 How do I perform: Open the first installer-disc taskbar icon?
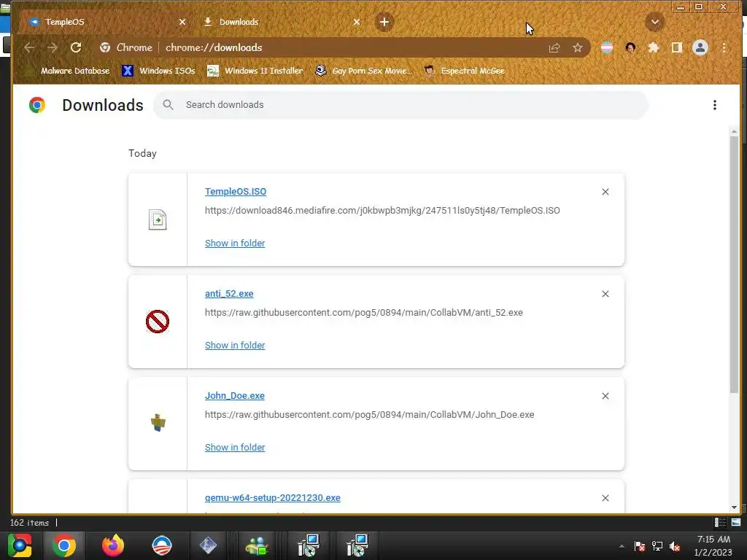pos(309,545)
